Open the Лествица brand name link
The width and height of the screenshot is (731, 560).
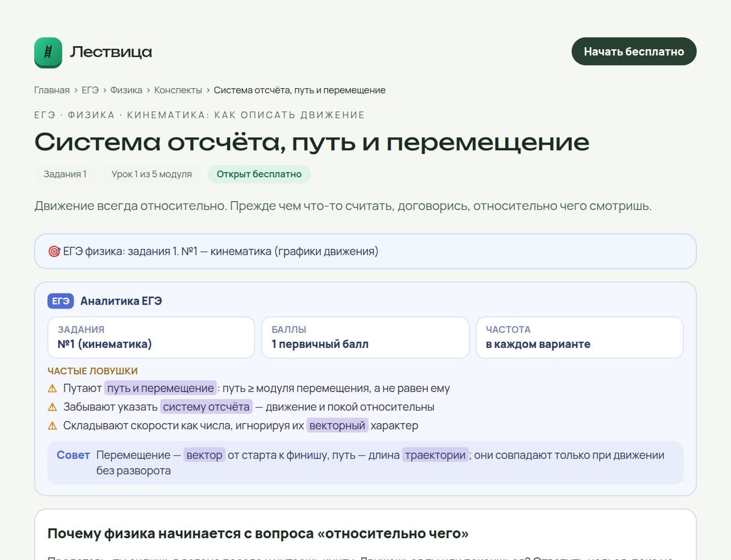(x=111, y=52)
